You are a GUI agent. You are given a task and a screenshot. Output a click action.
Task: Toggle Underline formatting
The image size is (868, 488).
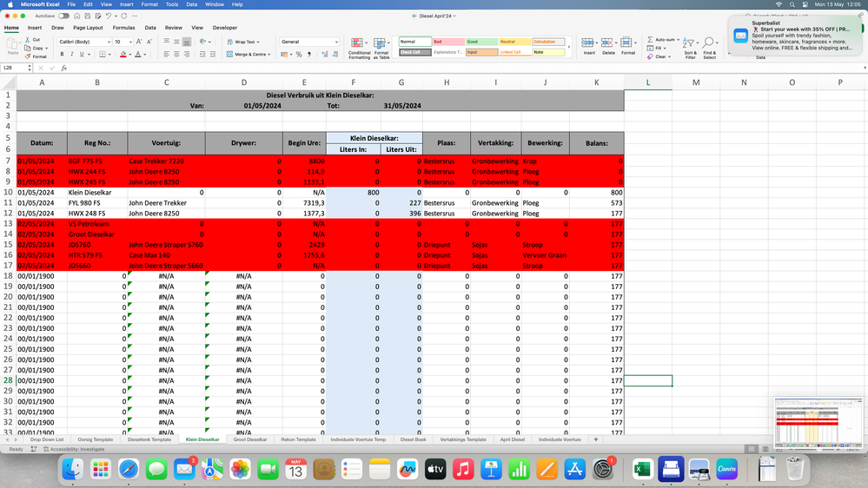click(x=82, y=54)
